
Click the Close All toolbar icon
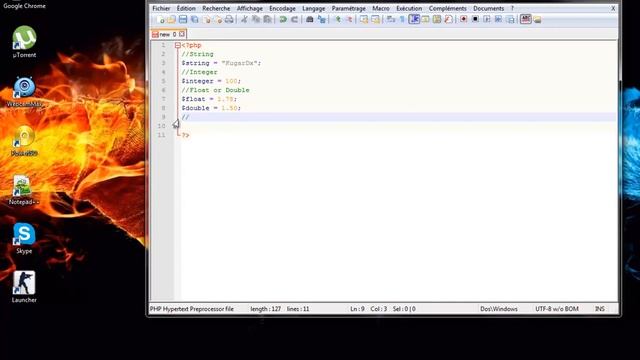(218, 19)
